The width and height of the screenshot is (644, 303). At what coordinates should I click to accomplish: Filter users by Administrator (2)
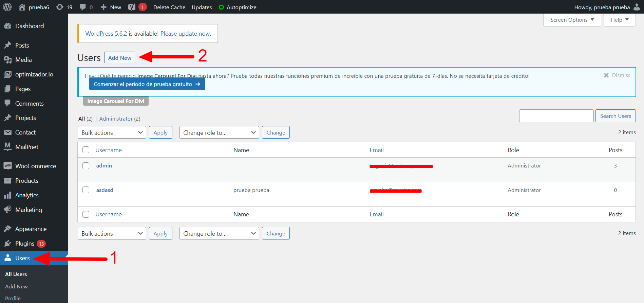(120, 119)
